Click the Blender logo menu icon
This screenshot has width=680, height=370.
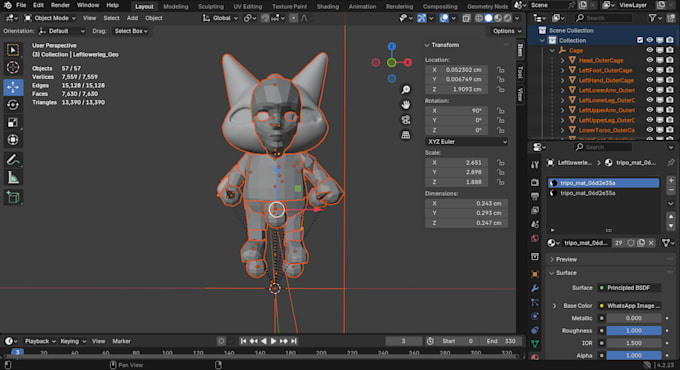[x=7, y=5]
